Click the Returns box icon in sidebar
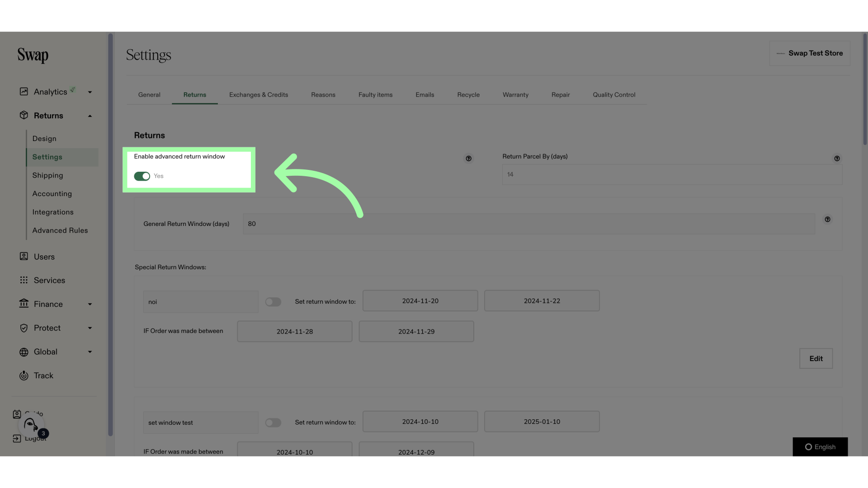Screen dimensions: 868x488 click(x=24, y=115)
